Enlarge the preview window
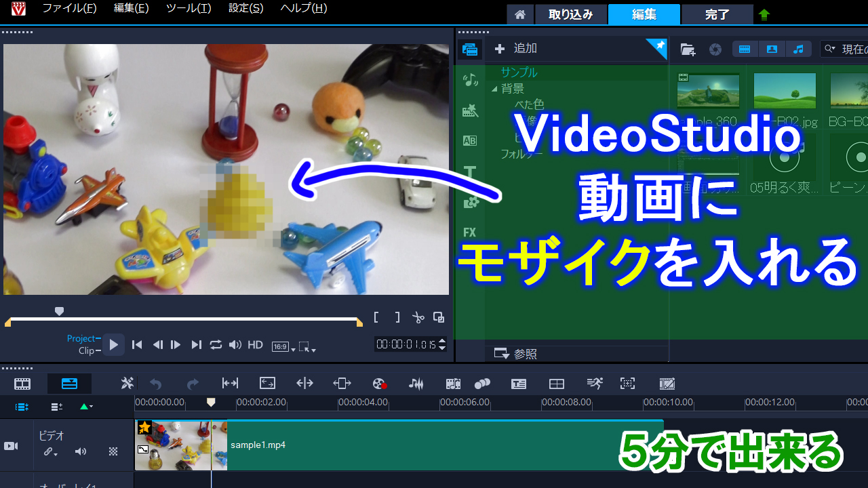868x488 pixels. (x=439, y=317)
